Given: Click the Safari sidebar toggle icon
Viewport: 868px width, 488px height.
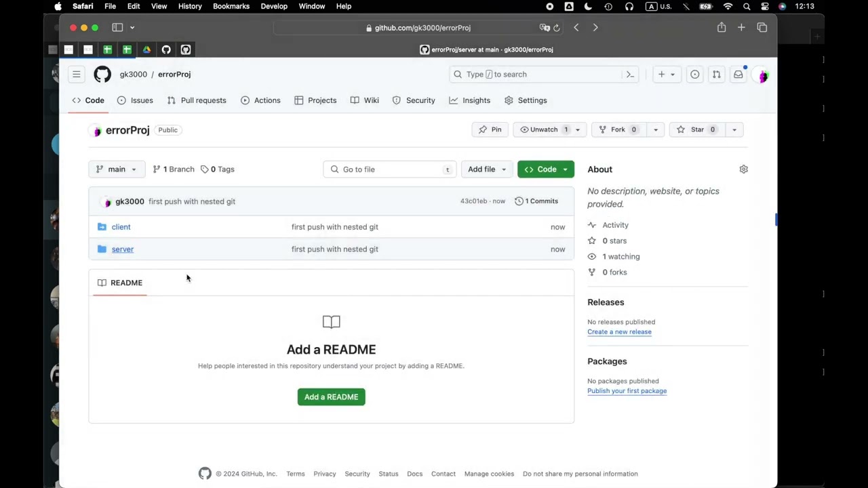Looking at the screenshot, I should click(117, 28).
